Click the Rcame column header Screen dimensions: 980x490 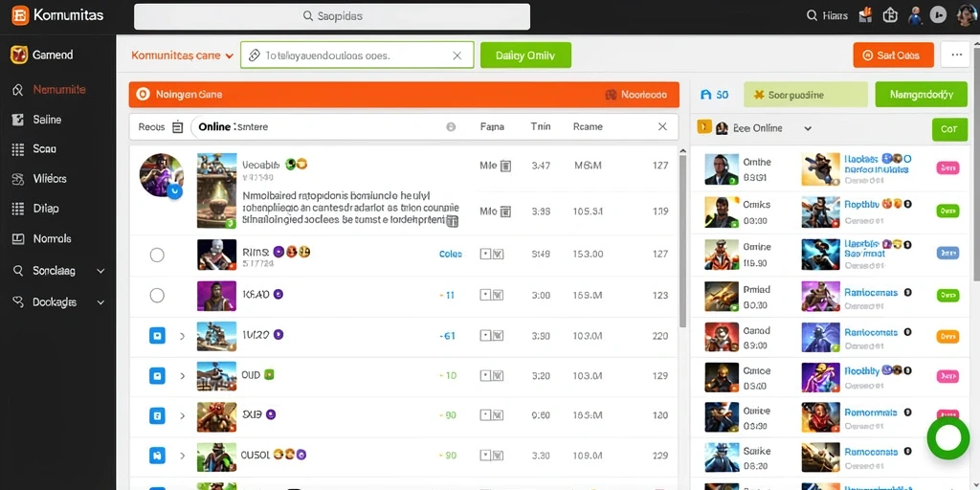[x=588, y=126]
